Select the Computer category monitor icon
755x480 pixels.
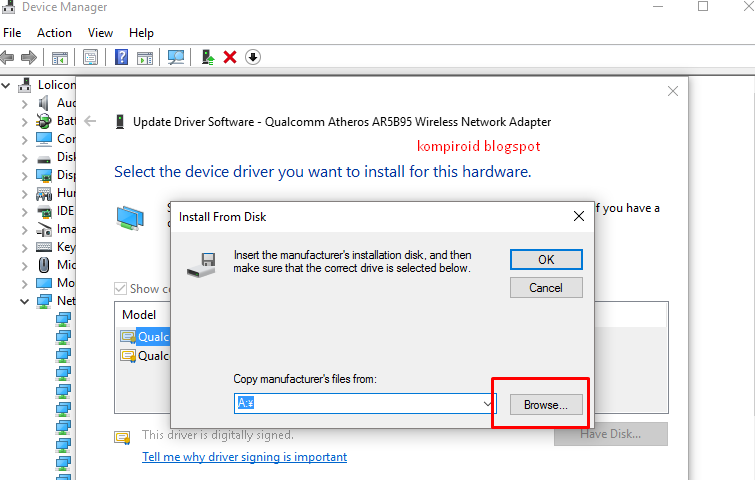(44, 139)
